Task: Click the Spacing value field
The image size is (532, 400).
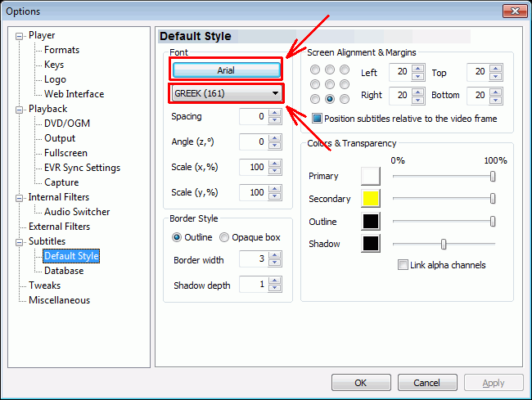Action: [254, 117]
